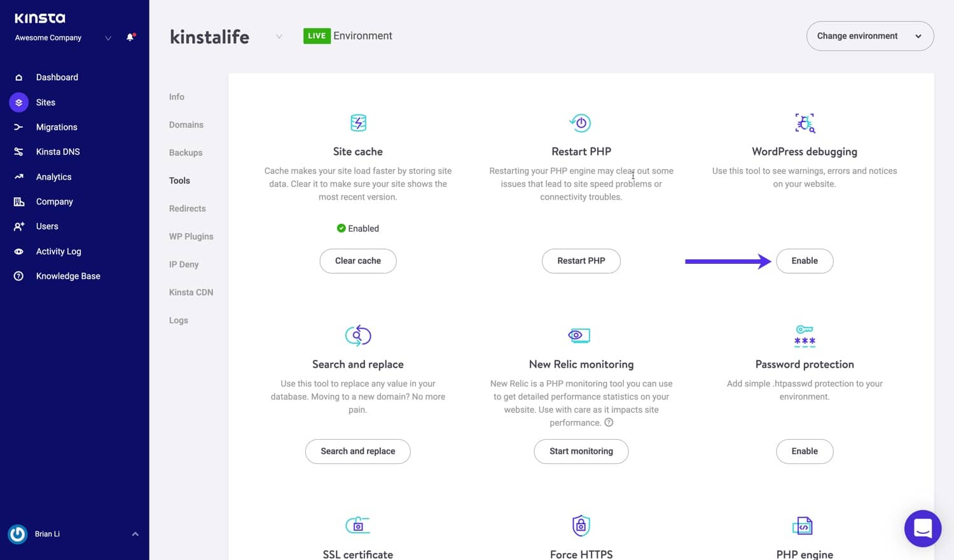Viewport: 954px width, 560px height.
Task: Click the SSL certificate icon
Action: (x=358, y=525)
